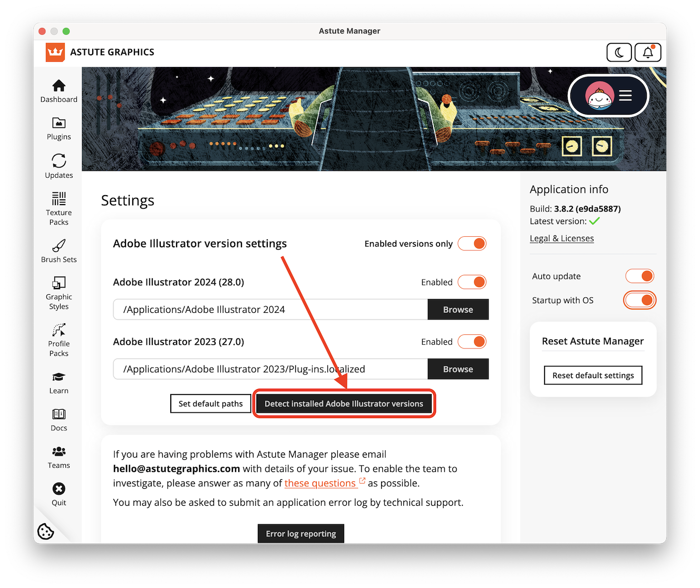Open the Plugins section in sidebar
The width and height of the screenshot is (700, 588).
click(x=59, y=128)
